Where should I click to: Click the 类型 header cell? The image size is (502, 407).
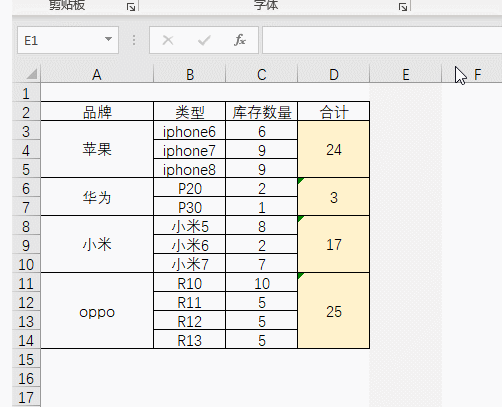click(x=190, y=111)
